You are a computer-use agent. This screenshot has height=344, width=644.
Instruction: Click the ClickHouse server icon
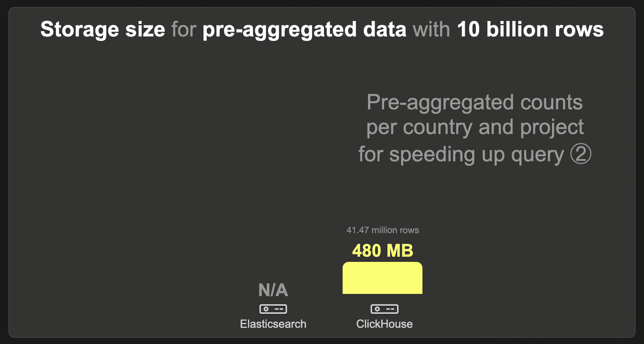384,309
